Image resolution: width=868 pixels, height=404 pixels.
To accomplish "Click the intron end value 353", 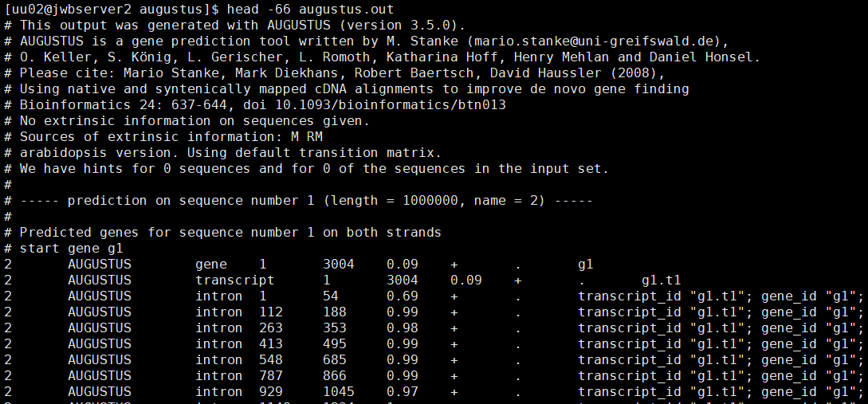I will pos(335,328).
